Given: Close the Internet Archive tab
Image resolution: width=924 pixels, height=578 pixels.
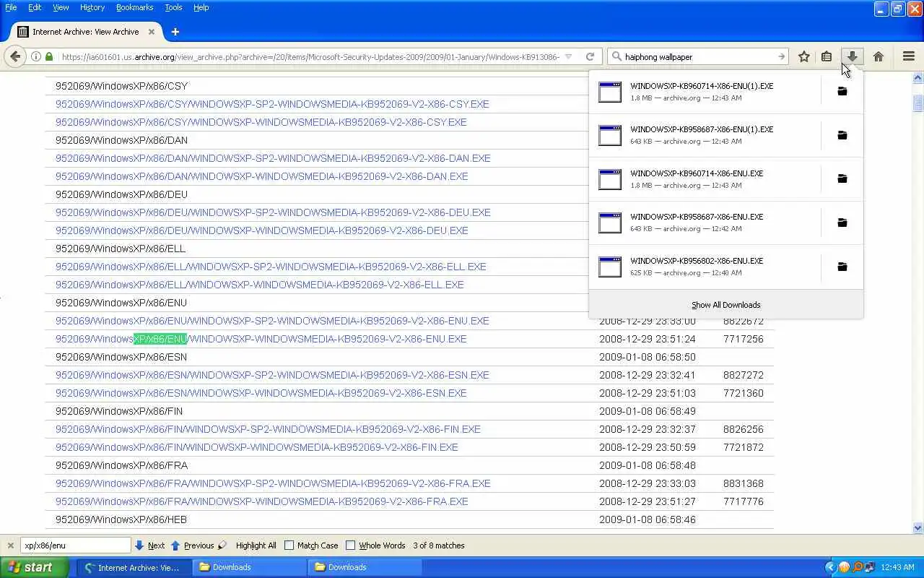Looking at the screenshot, I should coord(152,32).
